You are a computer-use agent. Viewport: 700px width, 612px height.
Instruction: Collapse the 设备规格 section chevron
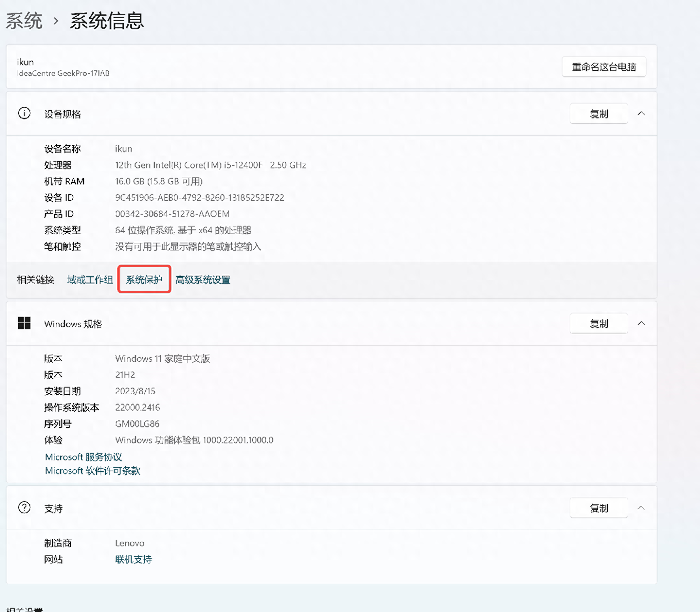pyautogui.click(x=641, y=113)
